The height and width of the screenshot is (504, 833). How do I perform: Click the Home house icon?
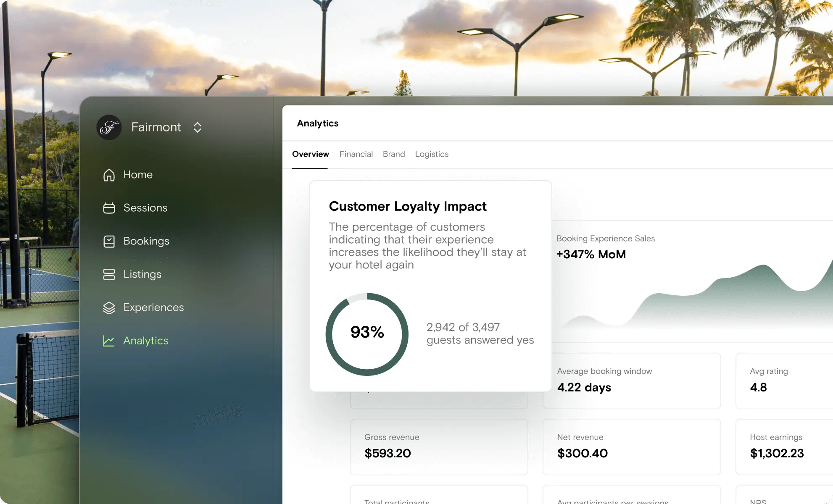tap(109, 175)
